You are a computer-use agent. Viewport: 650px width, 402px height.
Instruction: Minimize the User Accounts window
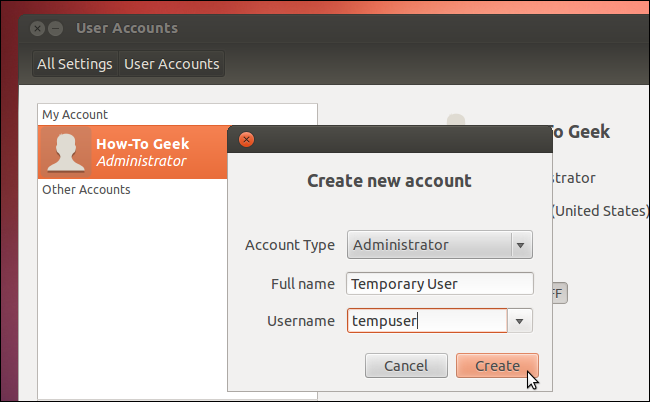coord(56,28)
